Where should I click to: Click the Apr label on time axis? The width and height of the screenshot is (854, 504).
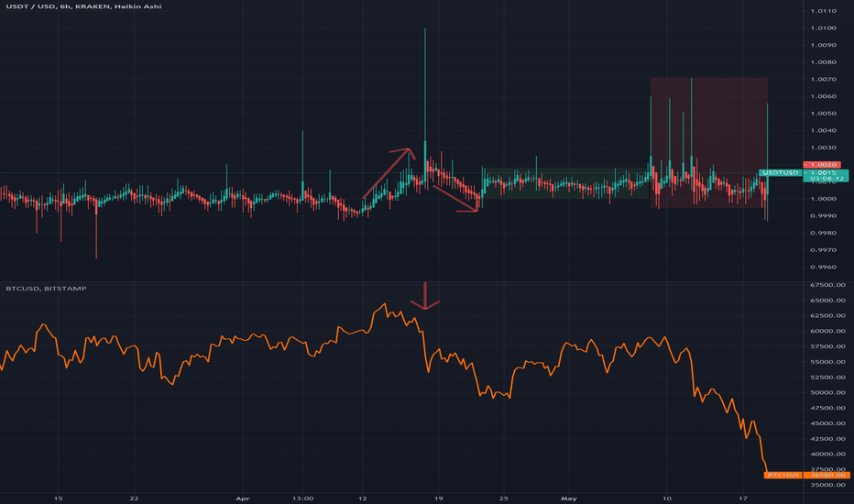pos(243,499)
